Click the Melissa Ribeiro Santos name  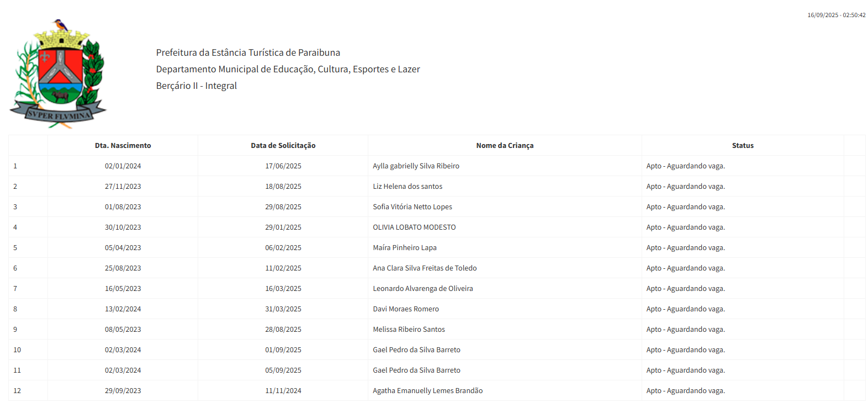409,330
